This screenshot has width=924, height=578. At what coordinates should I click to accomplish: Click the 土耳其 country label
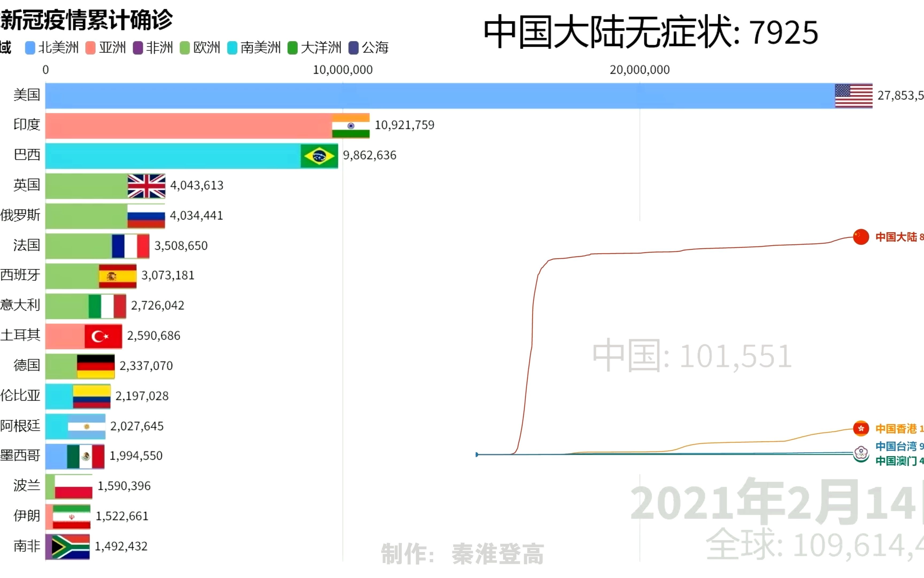coord(20,335)
